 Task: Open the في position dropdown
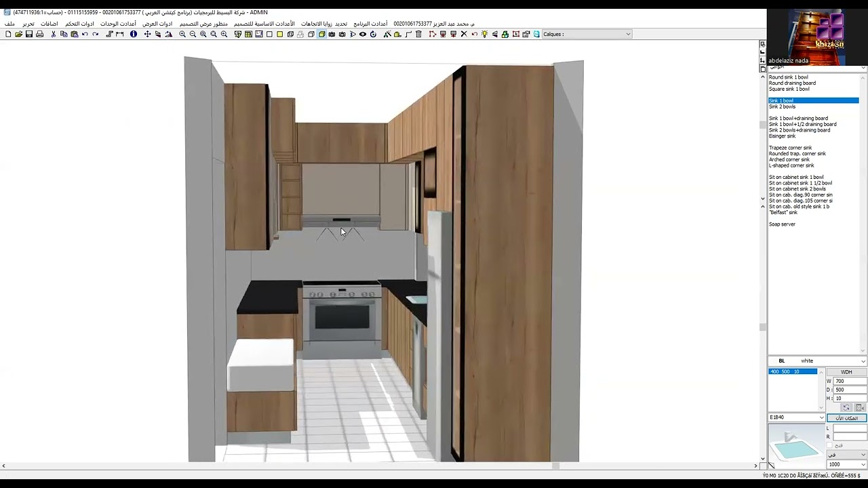[847, 455]
